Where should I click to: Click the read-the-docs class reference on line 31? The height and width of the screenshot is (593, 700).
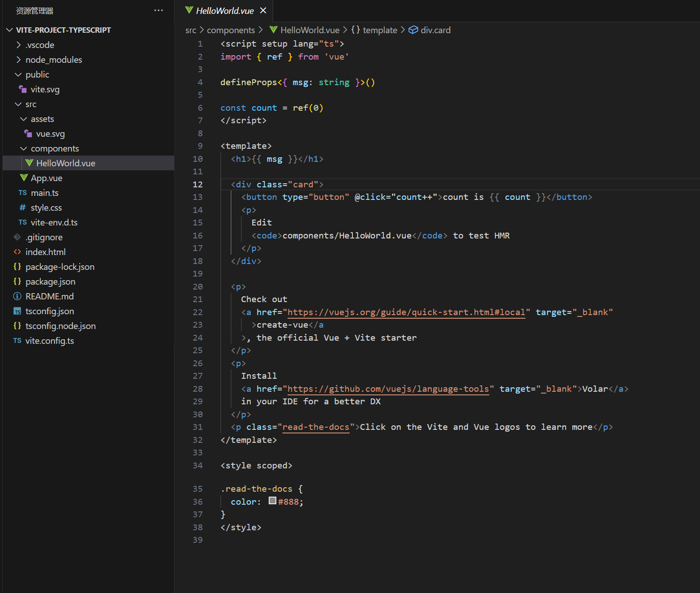[x=316, y=427]
